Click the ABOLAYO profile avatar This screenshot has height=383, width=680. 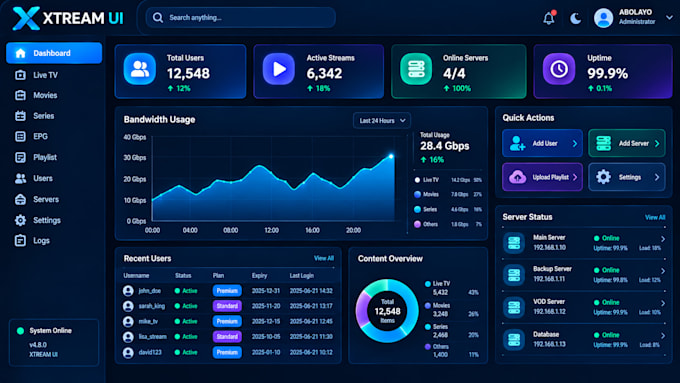click(603, 18)
